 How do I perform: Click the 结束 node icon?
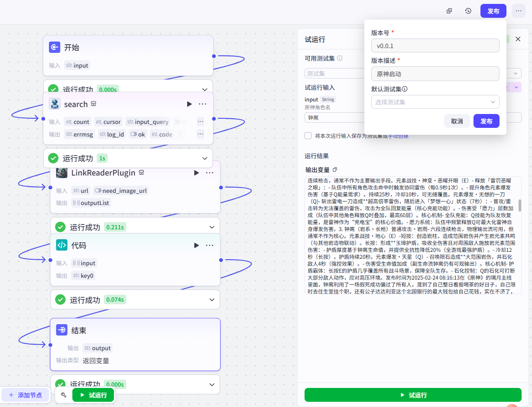pyautogui.click(x=62, y=330)
